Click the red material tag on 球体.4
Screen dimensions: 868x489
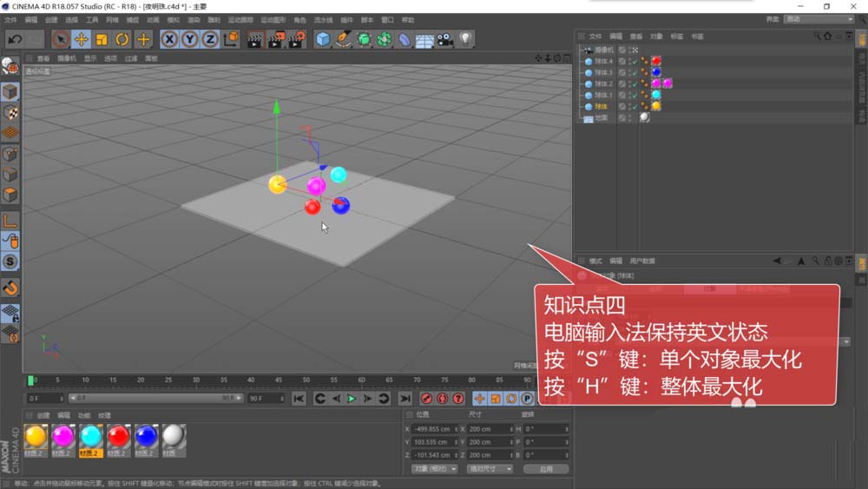tap(656, 61)
